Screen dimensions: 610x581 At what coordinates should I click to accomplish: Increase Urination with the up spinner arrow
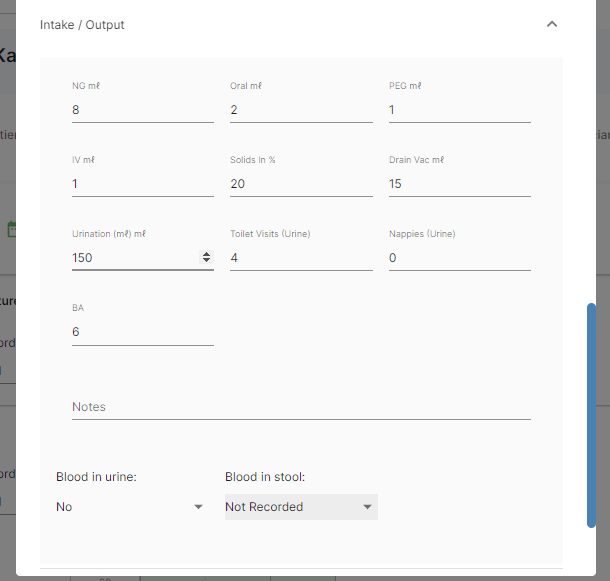(x=207, y=254)
